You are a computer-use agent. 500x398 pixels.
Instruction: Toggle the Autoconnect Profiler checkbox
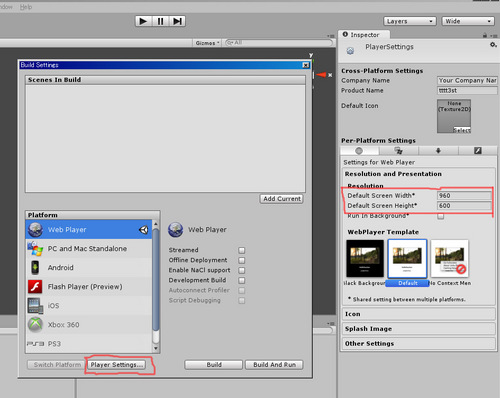(x=242, y=291)
